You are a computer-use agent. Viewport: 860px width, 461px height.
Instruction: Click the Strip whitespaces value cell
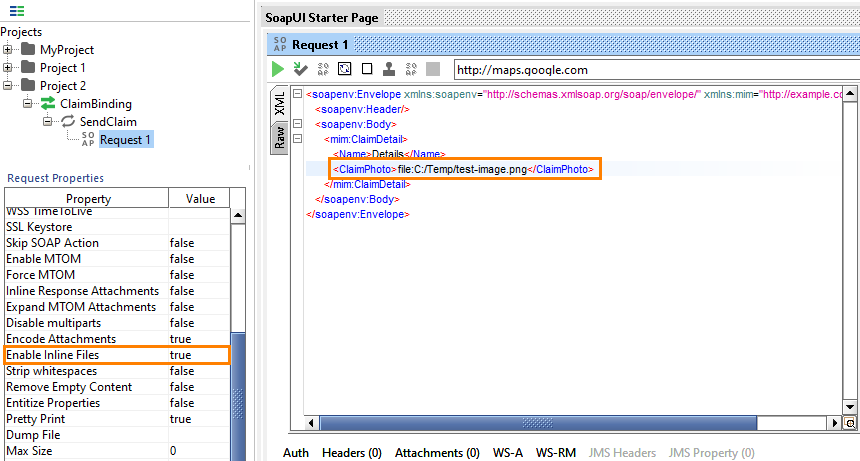point(199,371)
